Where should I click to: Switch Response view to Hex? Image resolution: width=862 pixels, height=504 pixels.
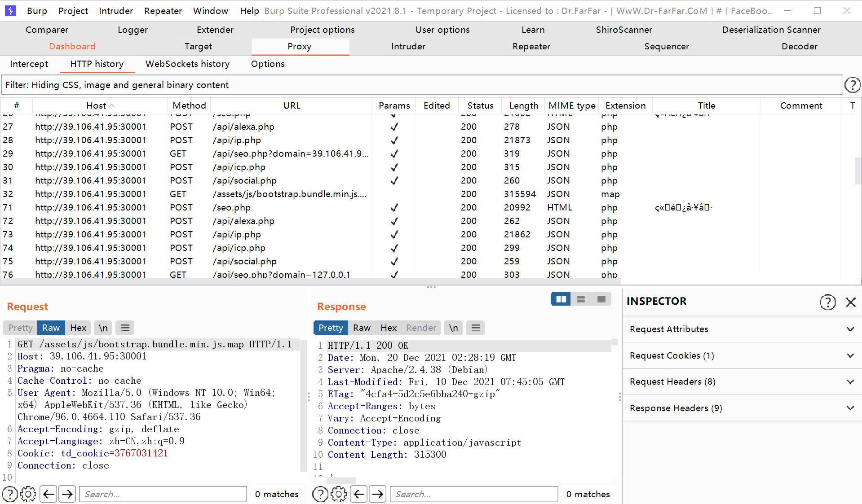[x=389, y=328]
